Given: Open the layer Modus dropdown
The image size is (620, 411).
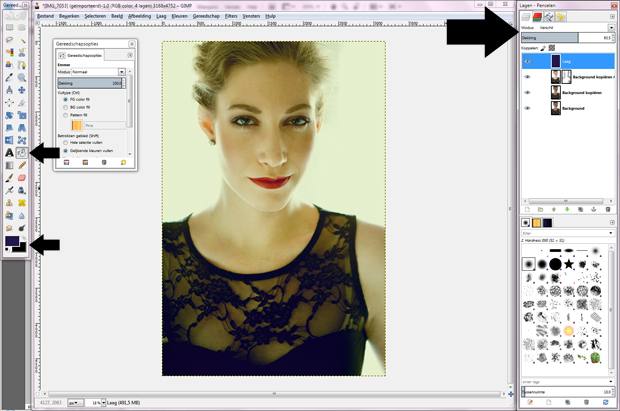Looking at the screenshot, I should click(x=611, y=28).
